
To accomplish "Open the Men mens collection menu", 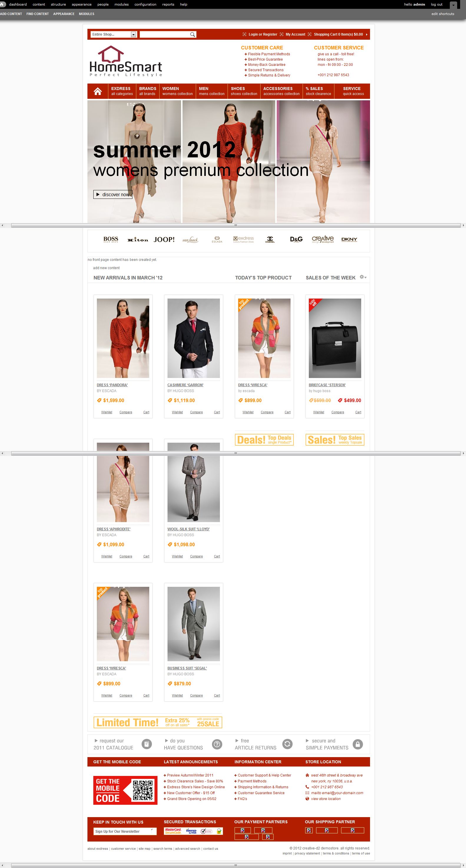I will (x=212, y=91).
